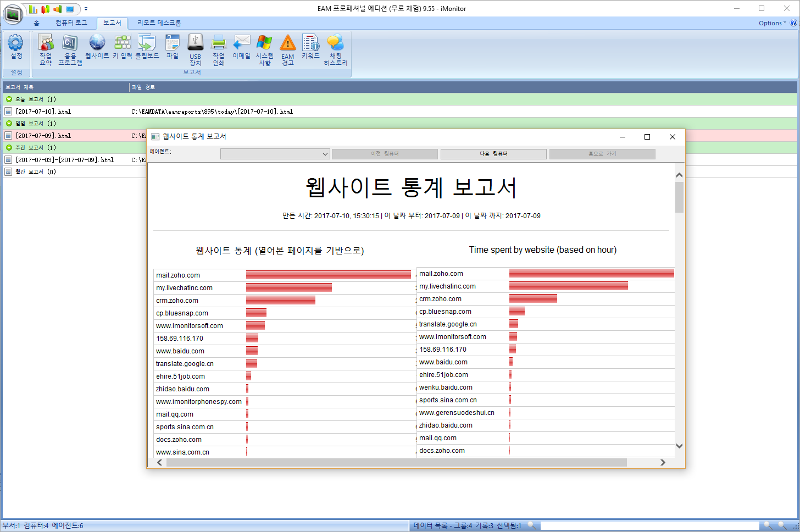The width and height of the screenshot is (800, 532).
Task: Open the USB 장치 report
Action: 196,49
